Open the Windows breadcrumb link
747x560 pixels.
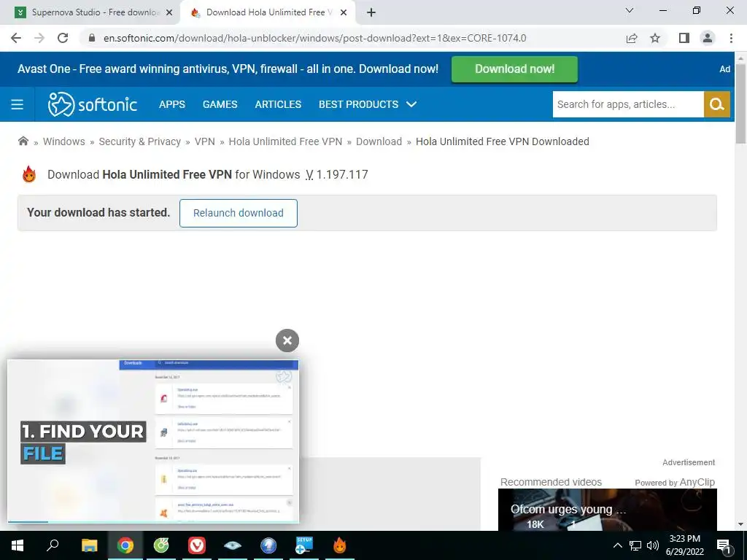[x=64, y=141]
